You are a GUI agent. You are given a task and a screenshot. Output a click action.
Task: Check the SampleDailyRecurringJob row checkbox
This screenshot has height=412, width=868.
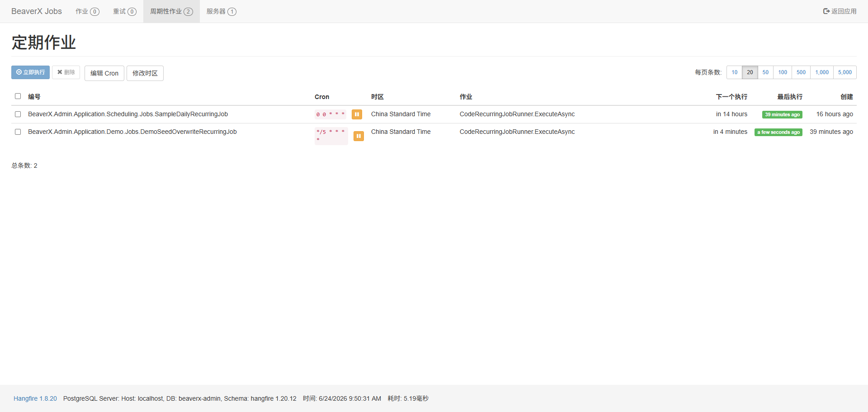(x=18, y=114)
